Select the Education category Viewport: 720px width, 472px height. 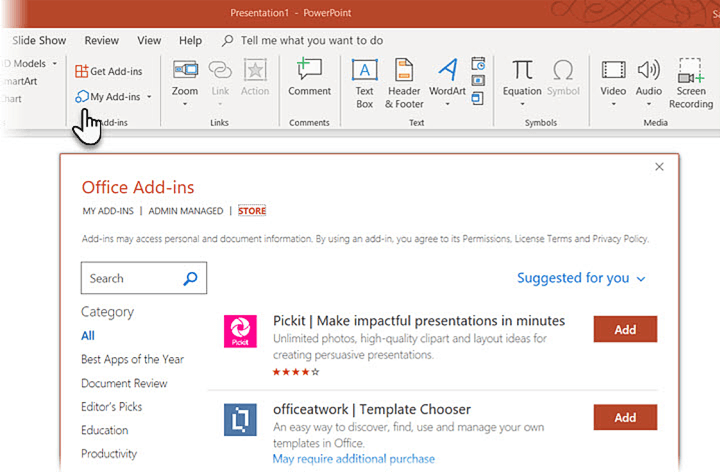click(x=105, y=430)
